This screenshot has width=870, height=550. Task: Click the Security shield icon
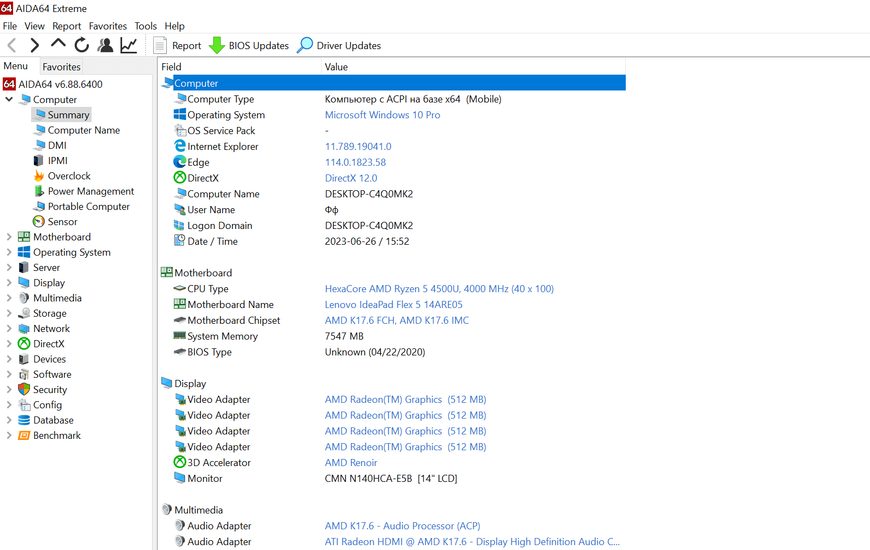click(x=24, y=390)
